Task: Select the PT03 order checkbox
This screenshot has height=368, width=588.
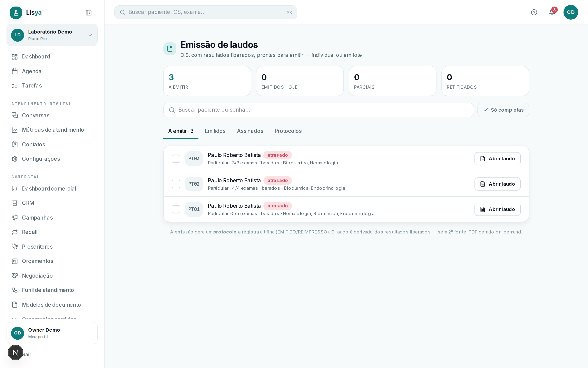Action: tap(176, 159)
